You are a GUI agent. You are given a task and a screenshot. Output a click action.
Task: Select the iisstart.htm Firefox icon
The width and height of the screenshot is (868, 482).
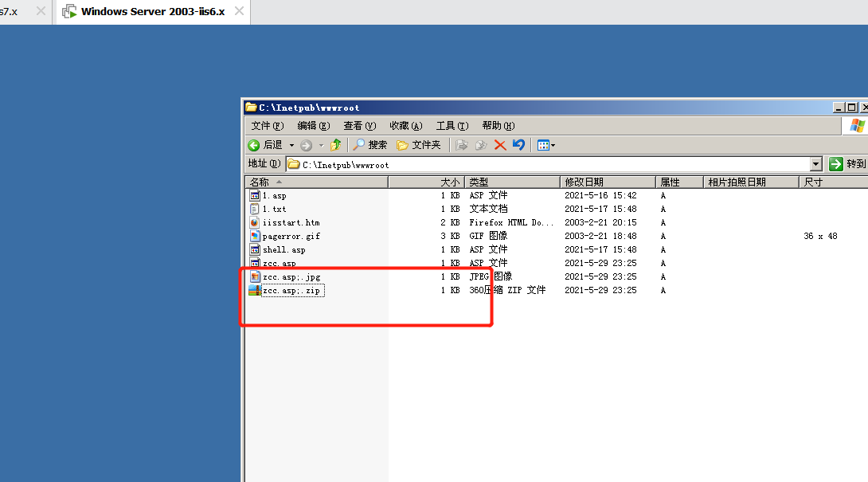[255, 223]
